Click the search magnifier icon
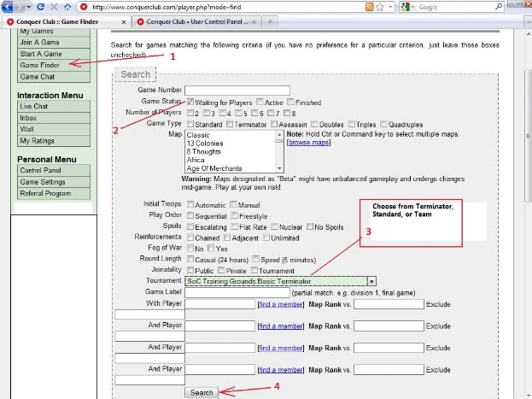 click(x=499, y=7)
